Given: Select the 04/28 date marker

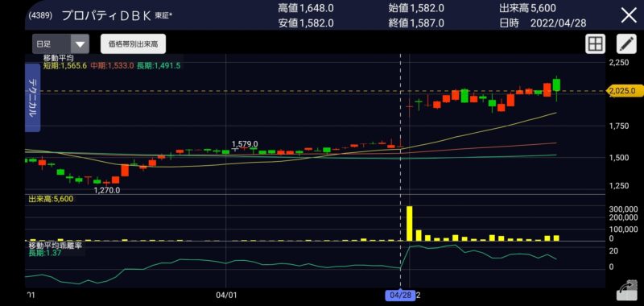Looking at the screenshot, I should click(x=400, y=296).
